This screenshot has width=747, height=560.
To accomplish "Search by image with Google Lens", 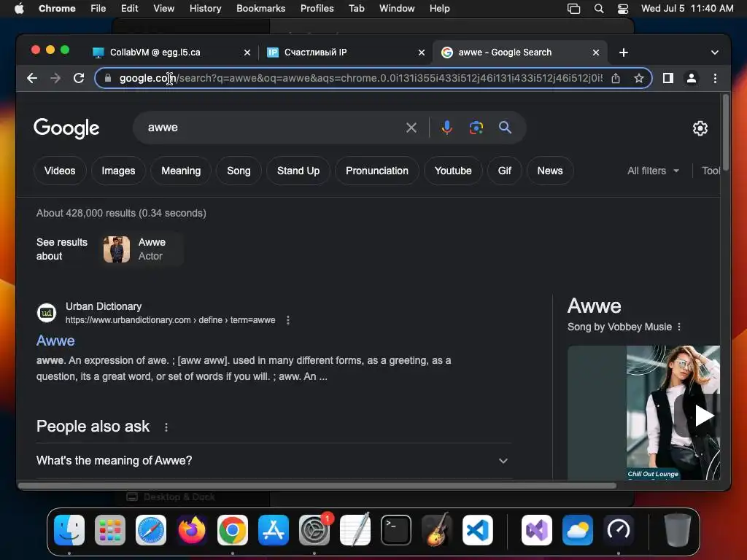I will pos(476,128).
